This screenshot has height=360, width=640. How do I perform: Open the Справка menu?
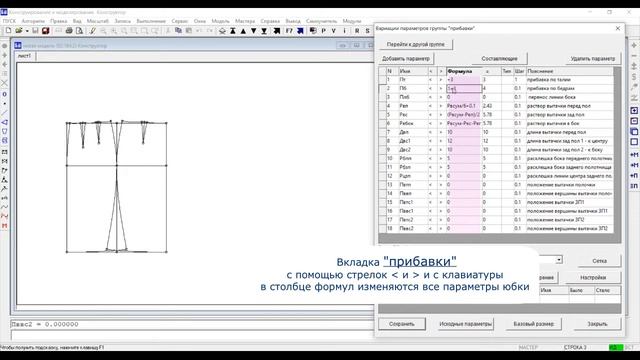tap(270, 21)
